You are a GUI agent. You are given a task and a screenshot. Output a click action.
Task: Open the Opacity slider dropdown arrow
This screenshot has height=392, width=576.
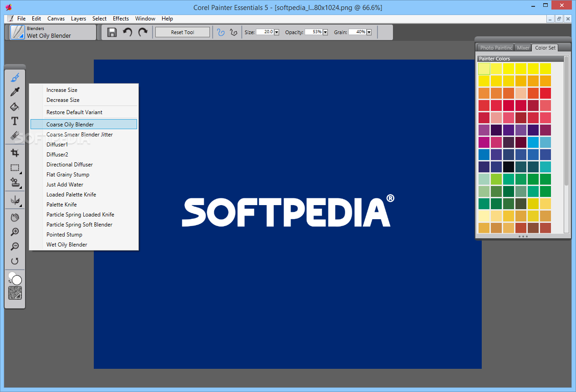325,32
